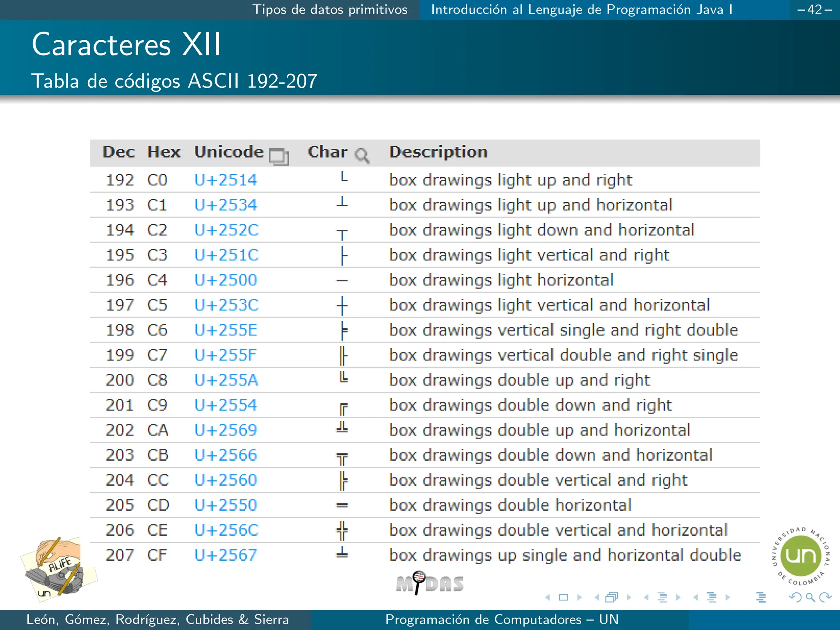This screenshot has height=630, width=840.
Task: Follow the U+2550 Unicode link
Action: pyautogui.click(x=226, y=505)
